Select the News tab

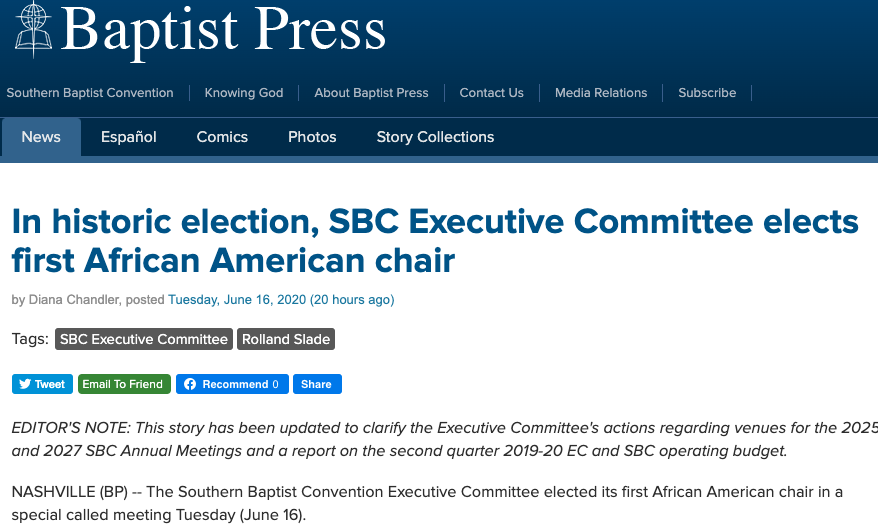41,137
